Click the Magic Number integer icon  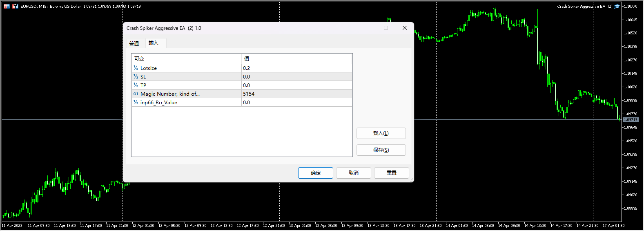tap(136, 94)
